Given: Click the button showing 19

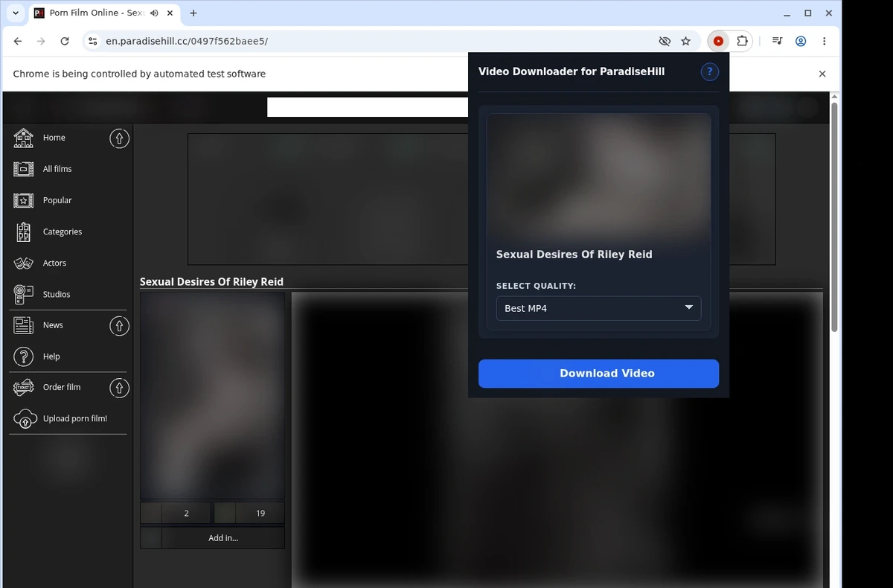Looking at the screenshot, I should [x=249, y=513].
